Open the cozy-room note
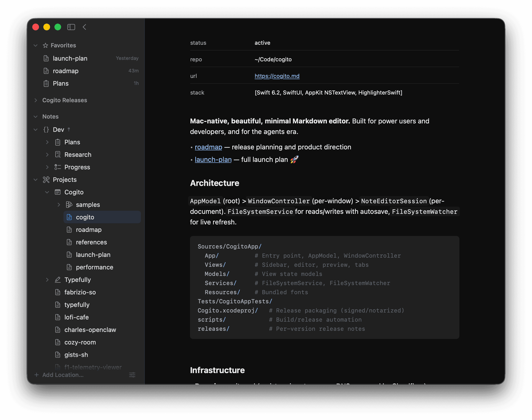 (x=96, y=342)
